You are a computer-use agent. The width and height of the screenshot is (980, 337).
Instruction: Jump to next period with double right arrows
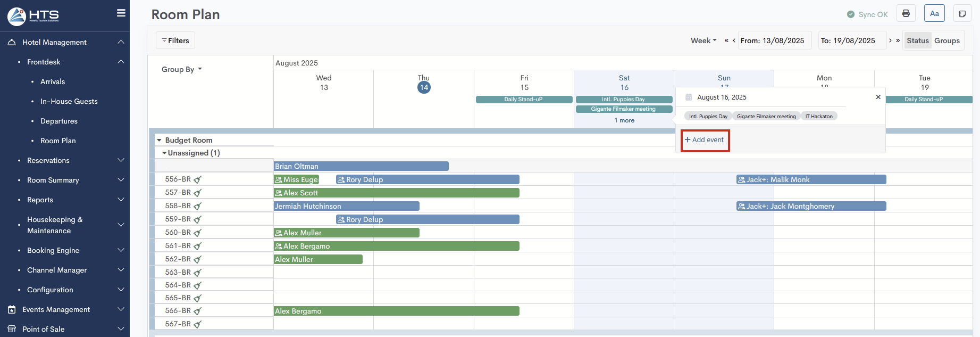point(898,40)
